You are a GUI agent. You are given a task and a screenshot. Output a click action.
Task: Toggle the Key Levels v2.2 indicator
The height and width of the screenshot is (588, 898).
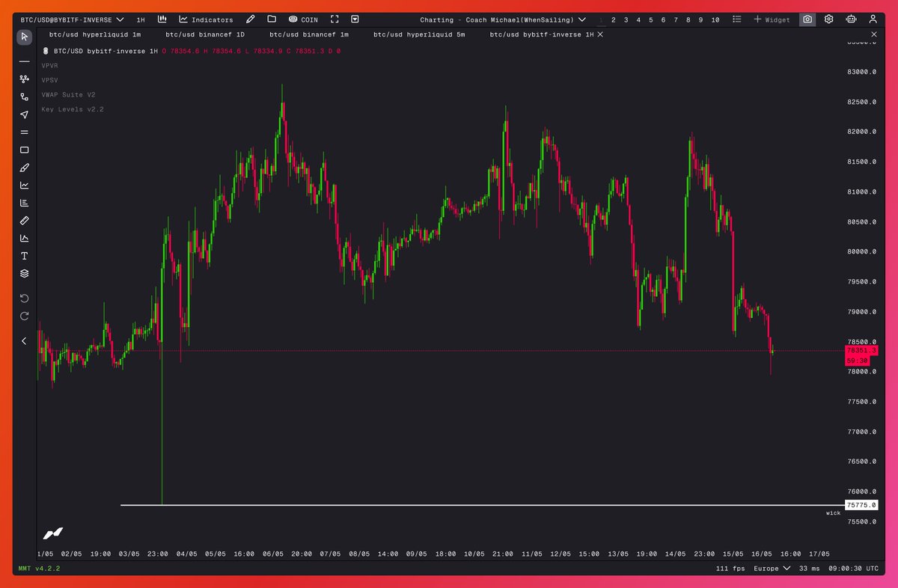tap(73, 109)
